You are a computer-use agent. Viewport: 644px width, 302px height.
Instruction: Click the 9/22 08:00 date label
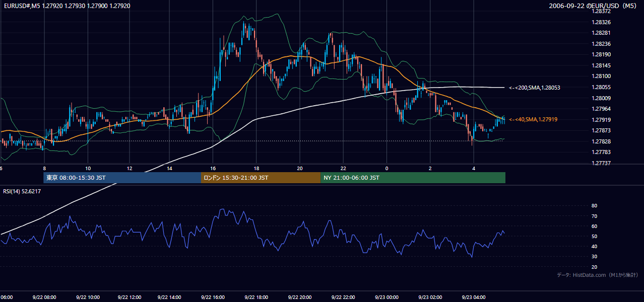pos(44,297)
